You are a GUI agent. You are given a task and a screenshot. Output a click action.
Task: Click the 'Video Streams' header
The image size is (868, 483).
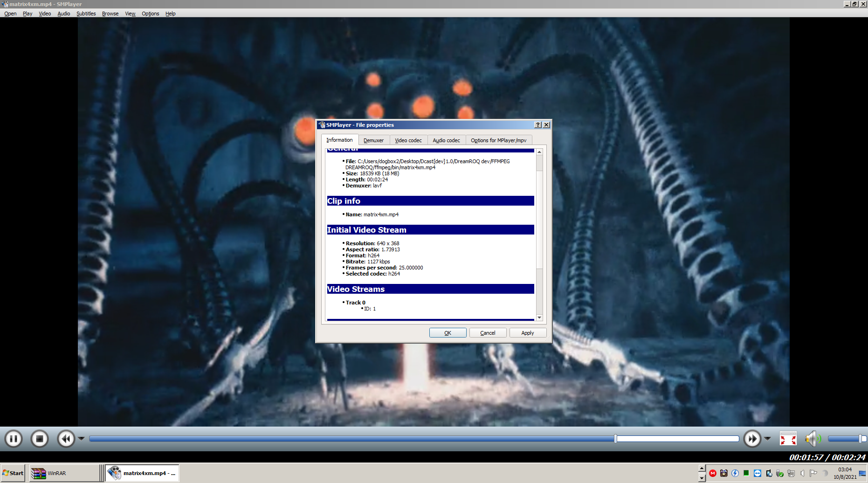pyautogui.click(x=430, y=289)
